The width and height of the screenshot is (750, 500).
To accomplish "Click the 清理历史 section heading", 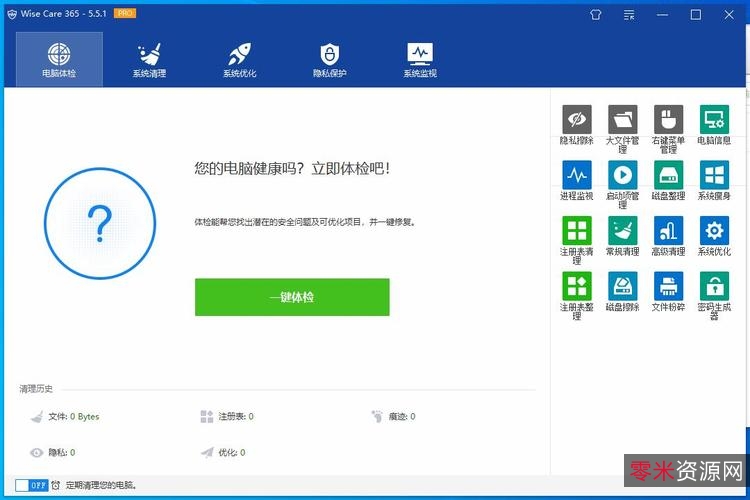I will tap(36, 389).
